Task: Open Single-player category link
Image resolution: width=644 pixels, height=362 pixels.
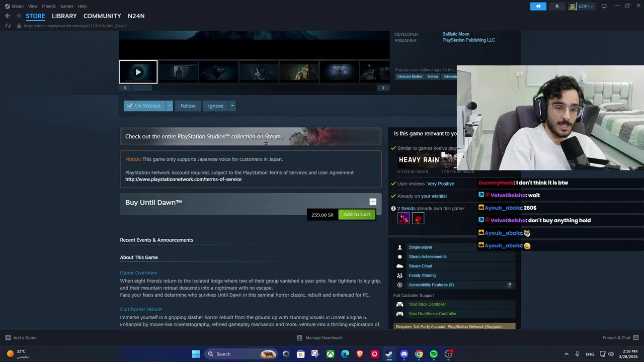Action: pyautogui.click(x=421, y=247)
